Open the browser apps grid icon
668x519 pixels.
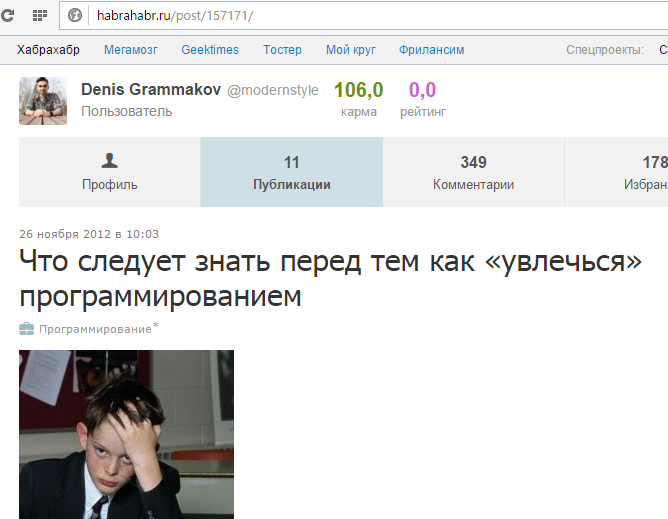(40, 16)
